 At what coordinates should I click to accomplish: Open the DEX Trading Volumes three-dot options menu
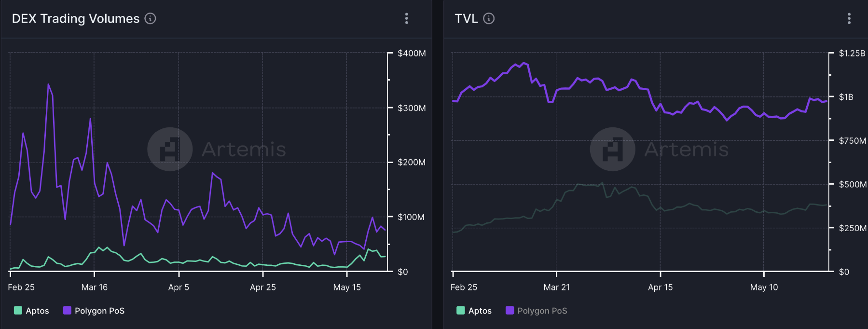407,19
